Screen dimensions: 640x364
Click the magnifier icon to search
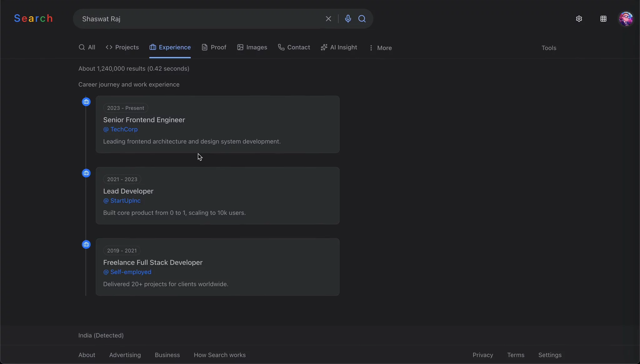(x=362, y=19)
